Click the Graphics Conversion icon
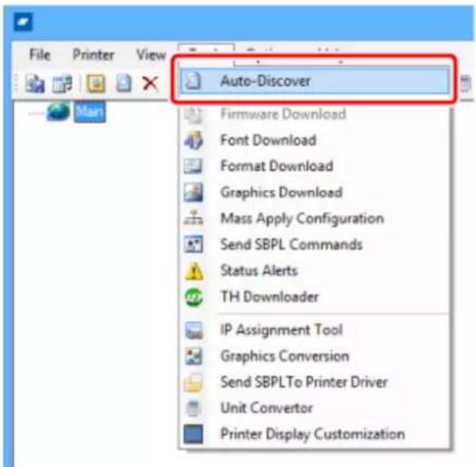 pos(194,356)
